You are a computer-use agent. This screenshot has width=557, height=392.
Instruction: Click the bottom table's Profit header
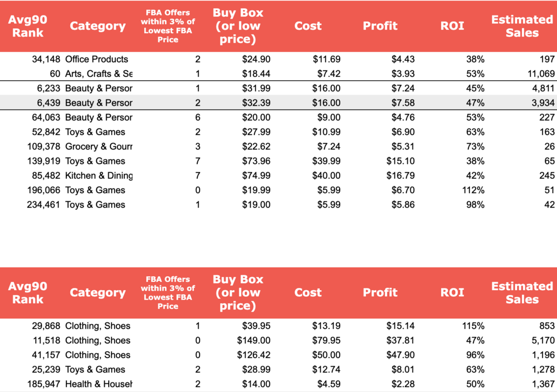coord(380,292)
